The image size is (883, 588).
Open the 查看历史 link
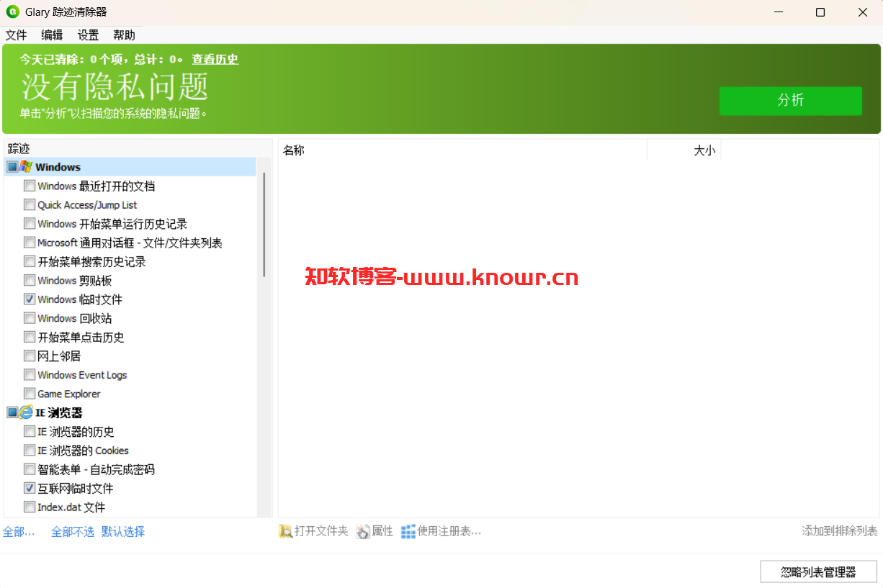(215, 59)
